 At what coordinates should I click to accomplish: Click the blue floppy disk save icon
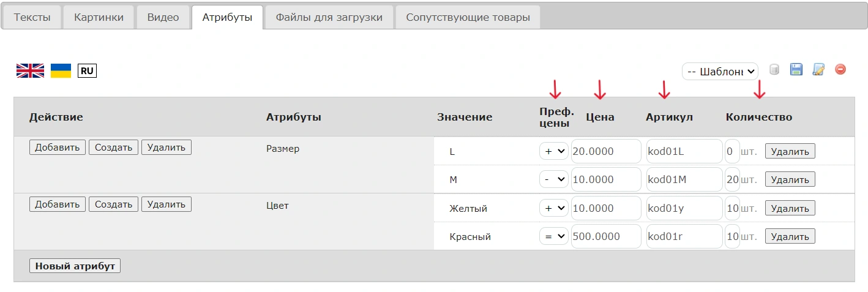[796, 70]
